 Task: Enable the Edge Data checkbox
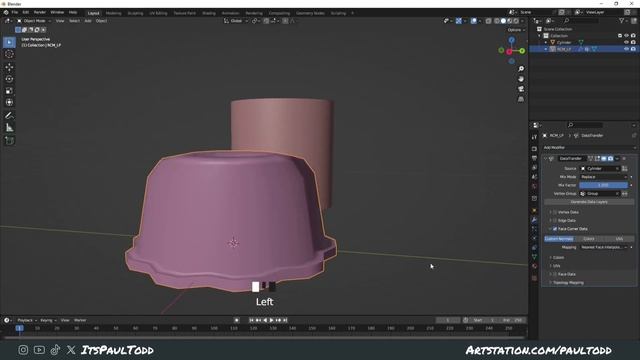[x=555, y=220]
